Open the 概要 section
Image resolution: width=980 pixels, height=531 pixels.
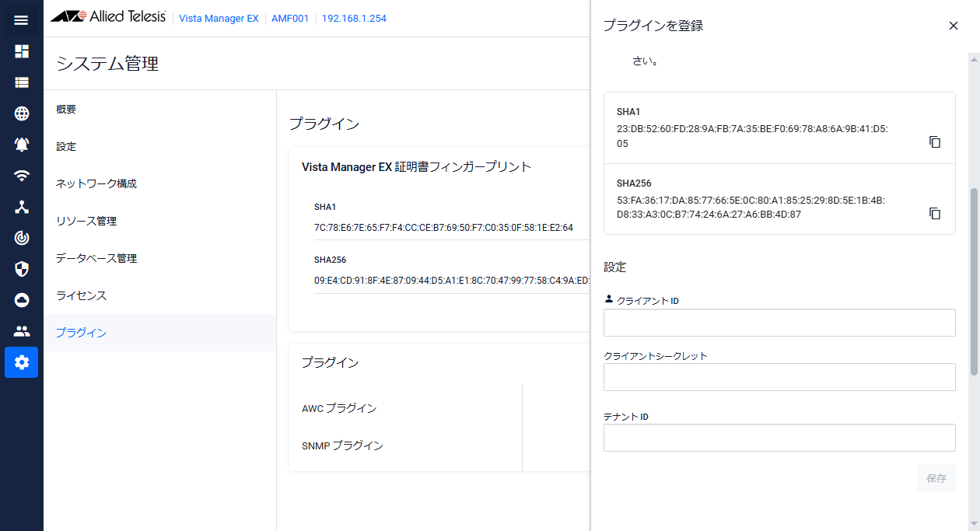click(x=159, y=110)
